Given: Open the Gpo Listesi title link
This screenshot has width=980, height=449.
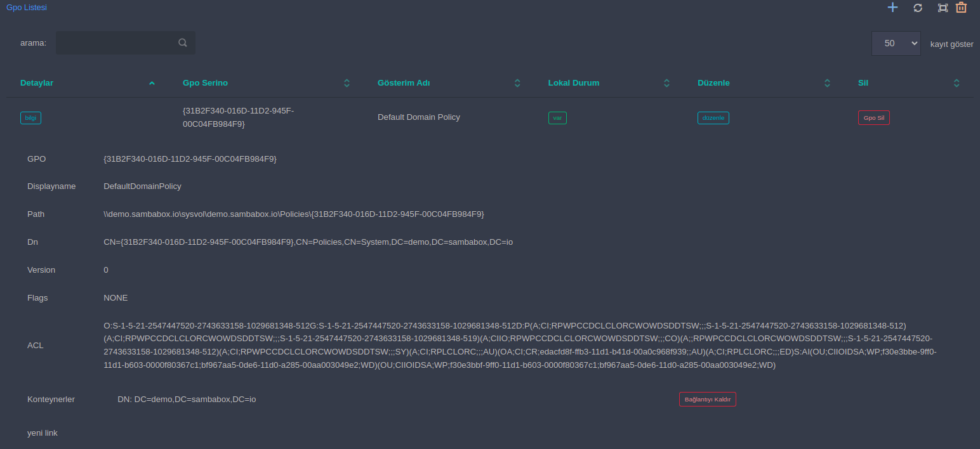Looking at the screenshot, I should coord(27,8).
